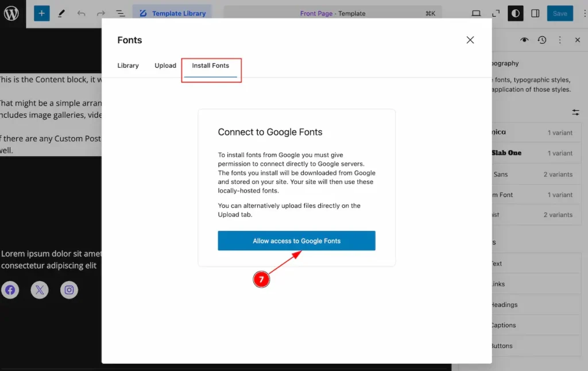The width and height of the screenshot is (588, 371).
Task: Open the top bar options menu
Action: coord(584,14)
